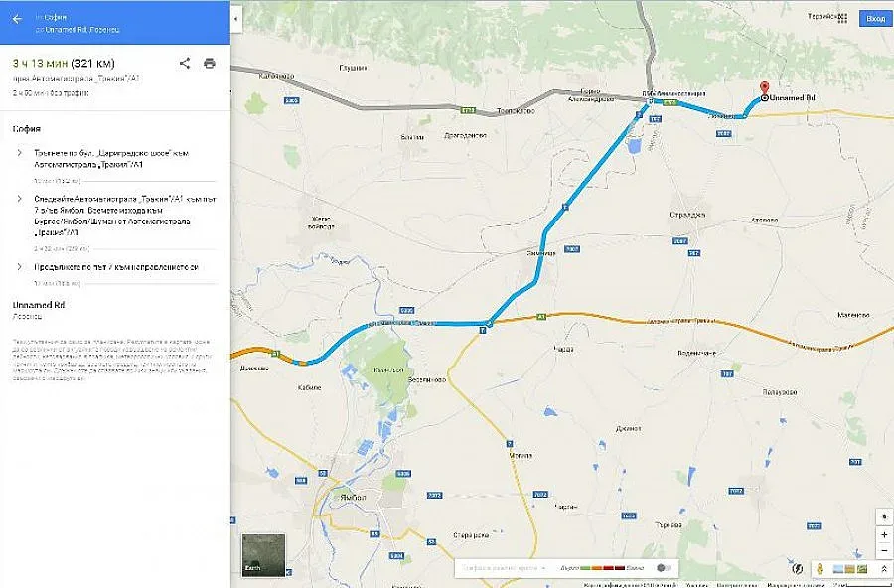Expand the step continuing on път 7
Viewport: 894px width, 588px height.
pos(20,266)
